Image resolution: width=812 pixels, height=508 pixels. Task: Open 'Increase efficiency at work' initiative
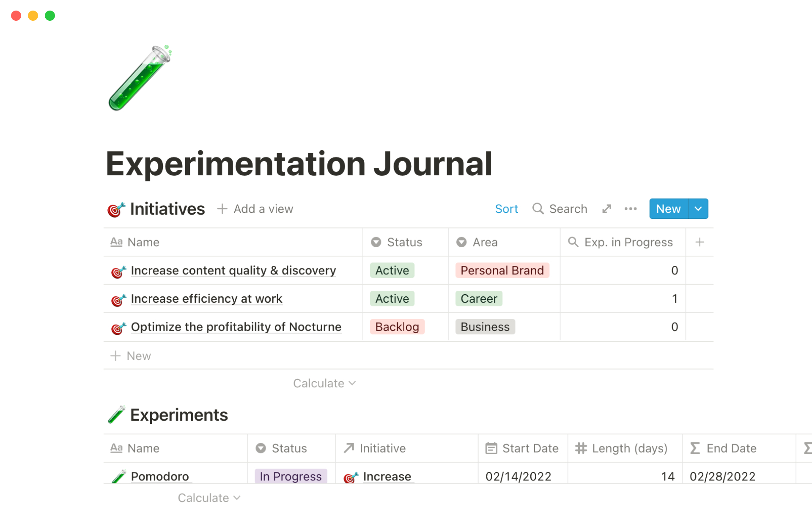206,299
